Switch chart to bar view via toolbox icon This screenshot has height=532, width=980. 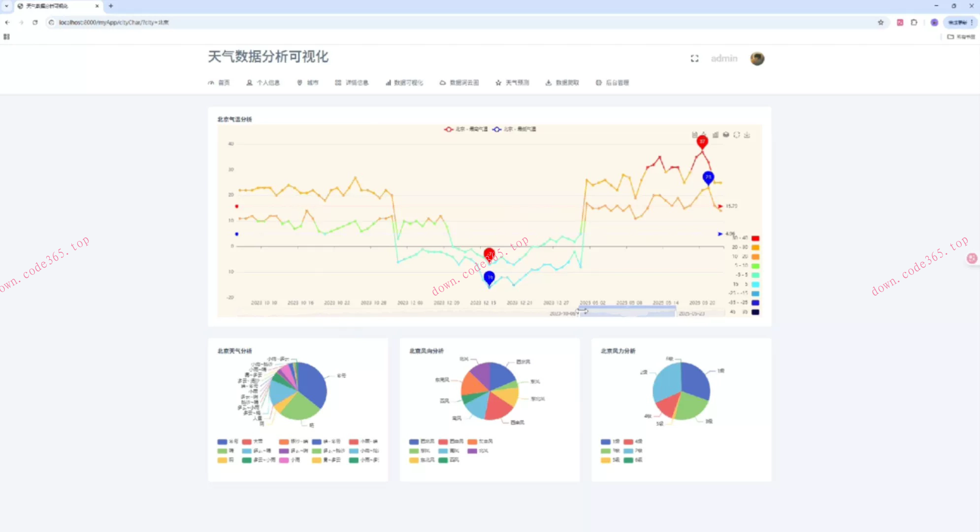[x=715, y=135]
